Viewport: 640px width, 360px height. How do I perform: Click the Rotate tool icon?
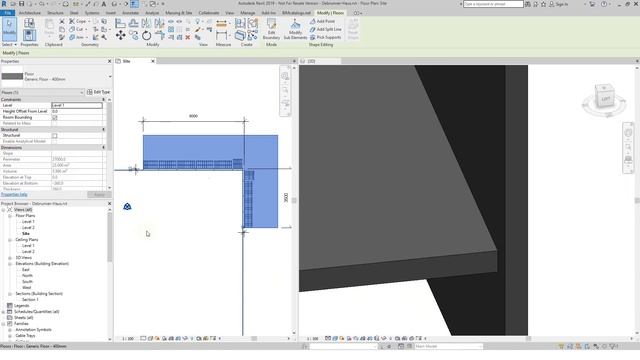147,36
